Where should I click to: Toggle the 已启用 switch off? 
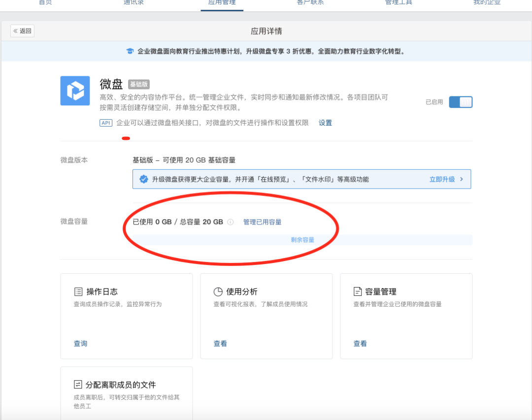pyautogui.click(x=461, y=102)
